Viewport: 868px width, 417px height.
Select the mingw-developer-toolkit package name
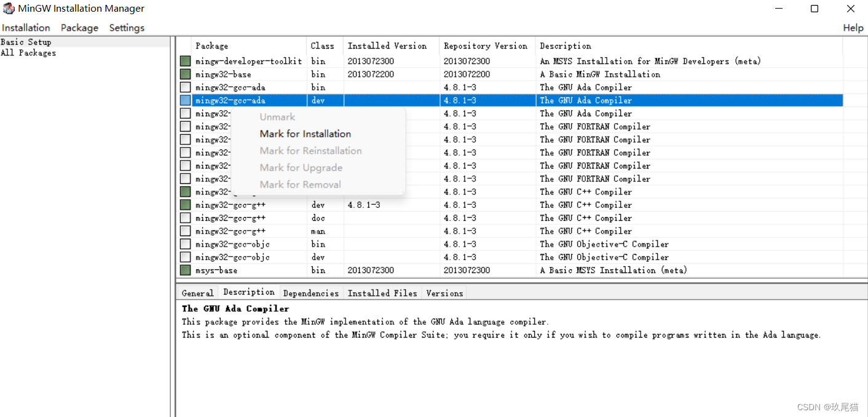[249, 61]
